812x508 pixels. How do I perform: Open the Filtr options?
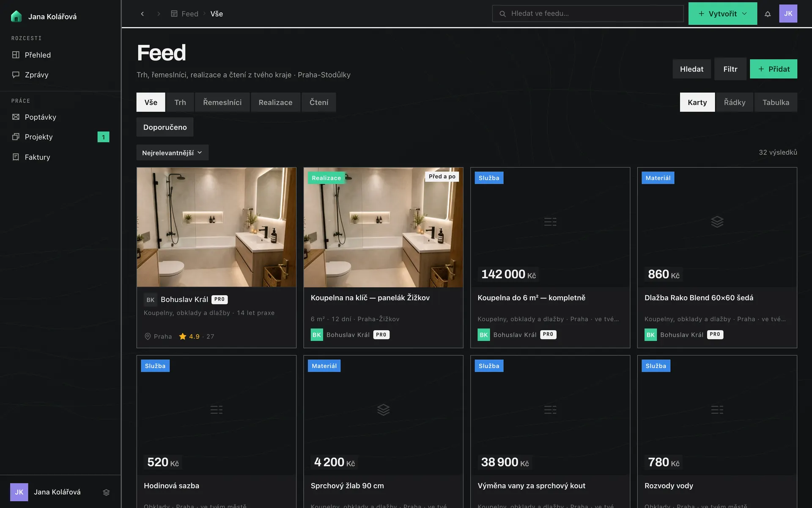(730, 69)
